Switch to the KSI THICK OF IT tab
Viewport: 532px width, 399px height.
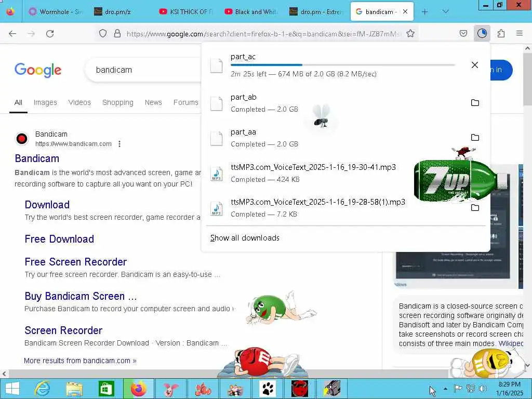187,12
